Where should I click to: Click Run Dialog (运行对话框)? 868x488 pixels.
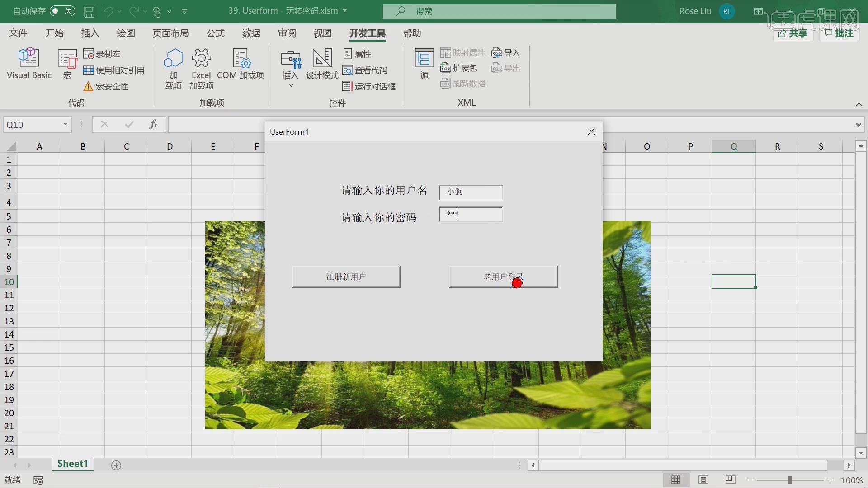[369, 86]
